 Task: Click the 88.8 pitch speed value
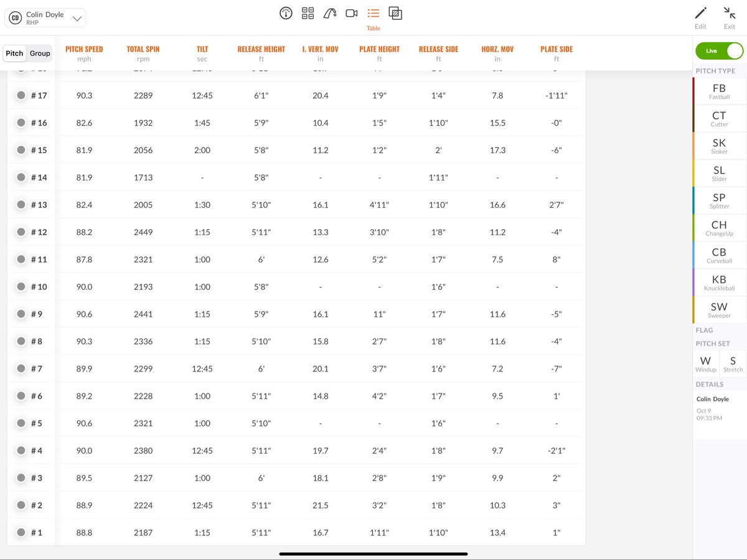pos(84,533)
